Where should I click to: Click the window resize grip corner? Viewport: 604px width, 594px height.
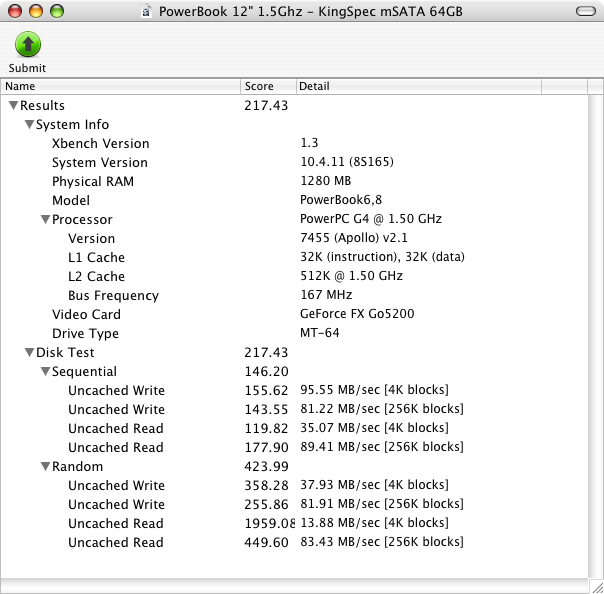(x=596, y=586)
